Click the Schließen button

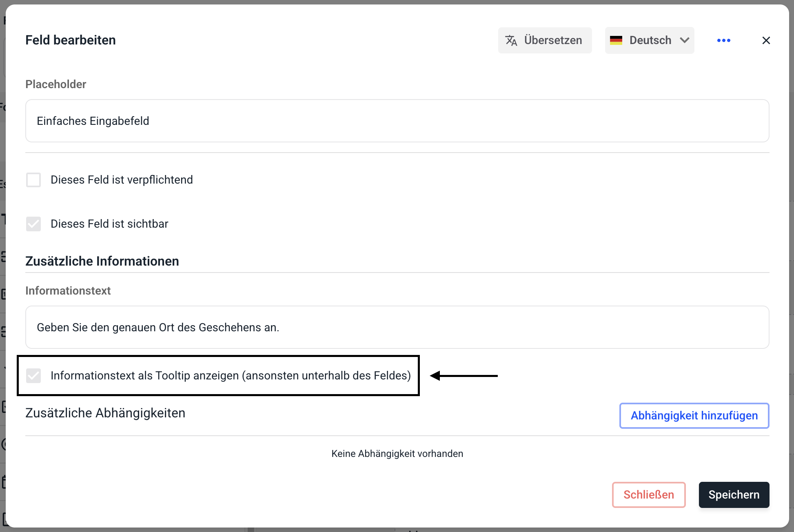pyautogui.click(x=648, y=495)
